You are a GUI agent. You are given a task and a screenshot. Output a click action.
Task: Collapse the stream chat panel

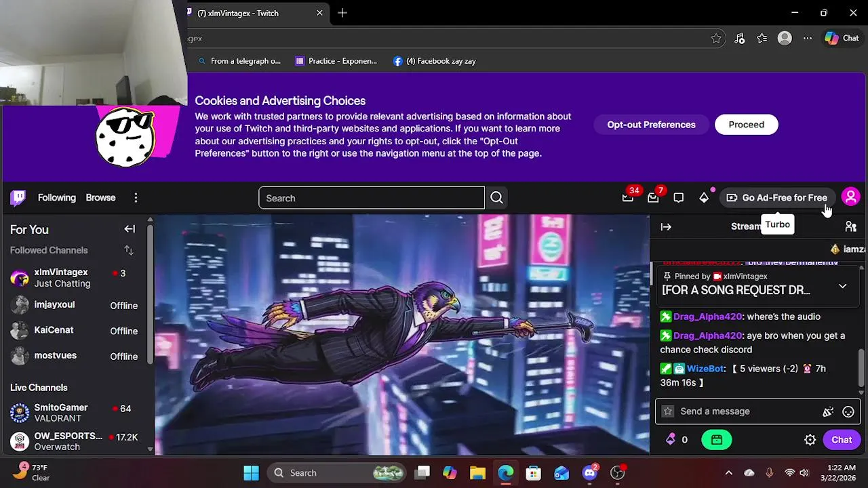[x=666, y=227]
